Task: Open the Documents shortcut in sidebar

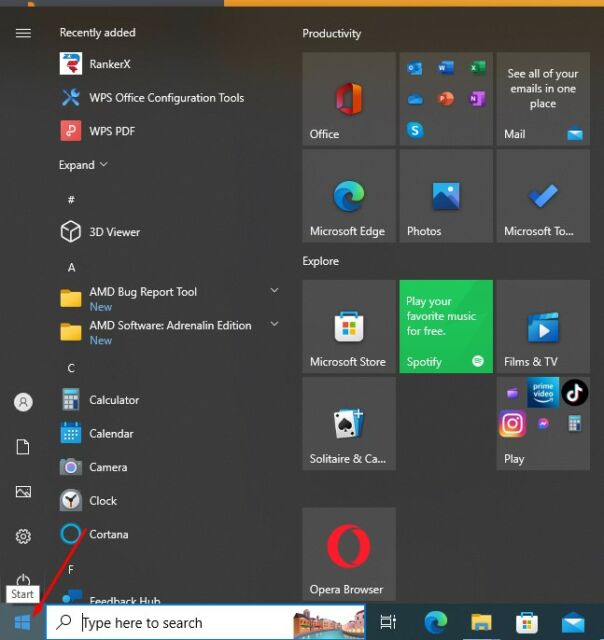Action: pos(23,447)
